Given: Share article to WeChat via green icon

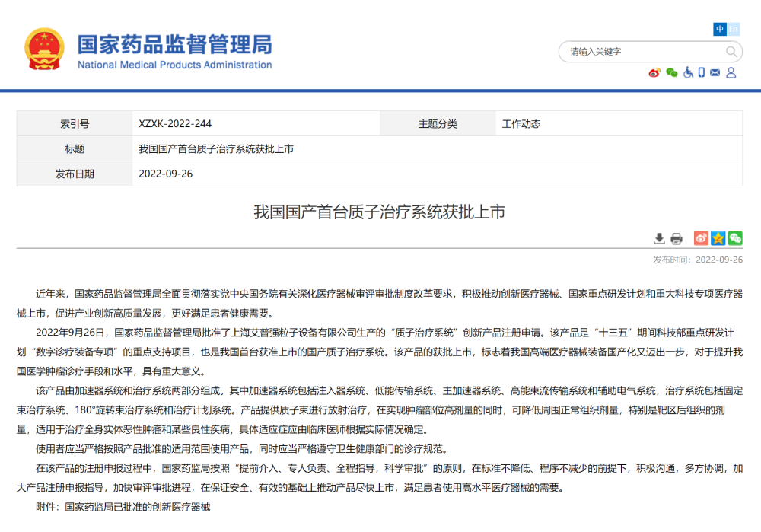Looking at the screenshot, I should coord(735,238).
